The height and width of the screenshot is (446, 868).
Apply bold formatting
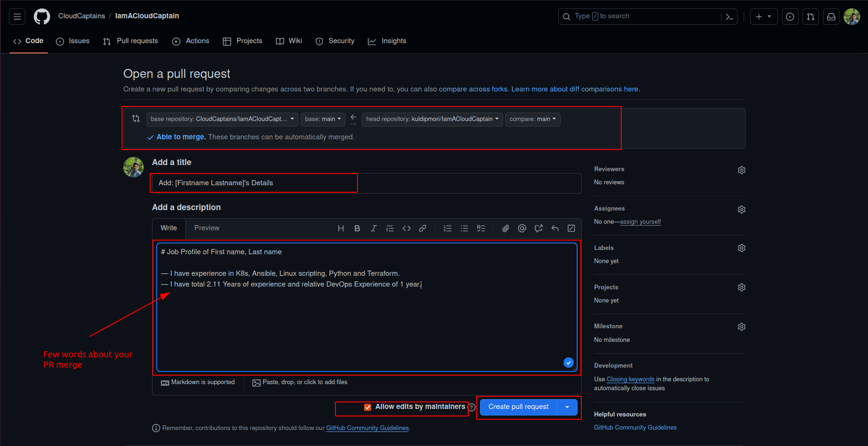pos(357,228)
